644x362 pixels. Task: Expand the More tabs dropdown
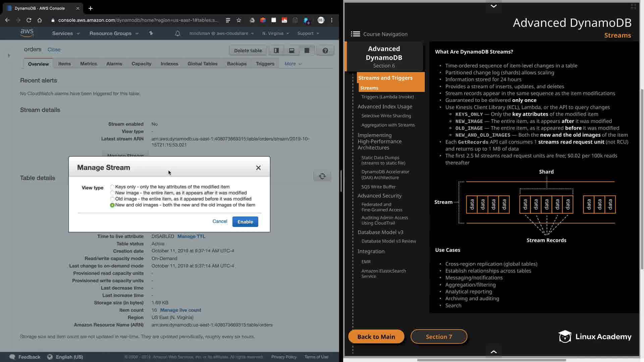tap(293, 64)
